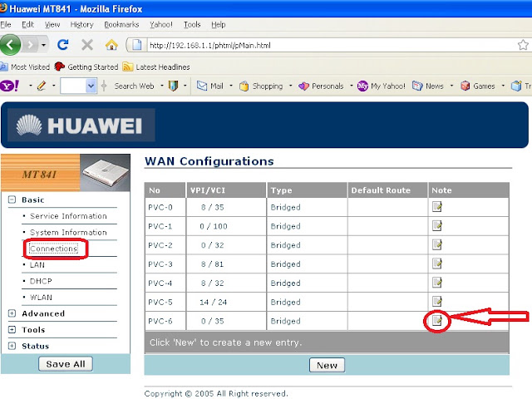This screenshot has height=399, width=532.
Task: Click the browser reload icon
Action: tap(63, 44)
